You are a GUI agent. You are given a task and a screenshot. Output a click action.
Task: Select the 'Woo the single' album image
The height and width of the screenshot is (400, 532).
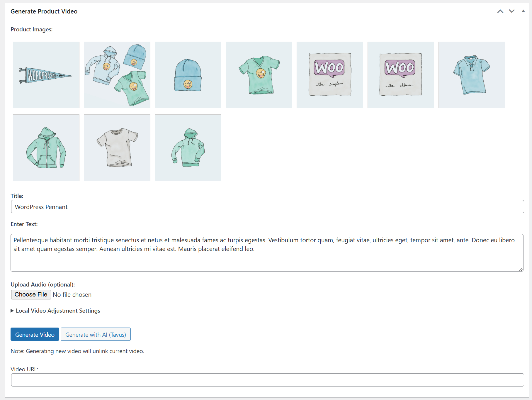[x=330, y=75]
